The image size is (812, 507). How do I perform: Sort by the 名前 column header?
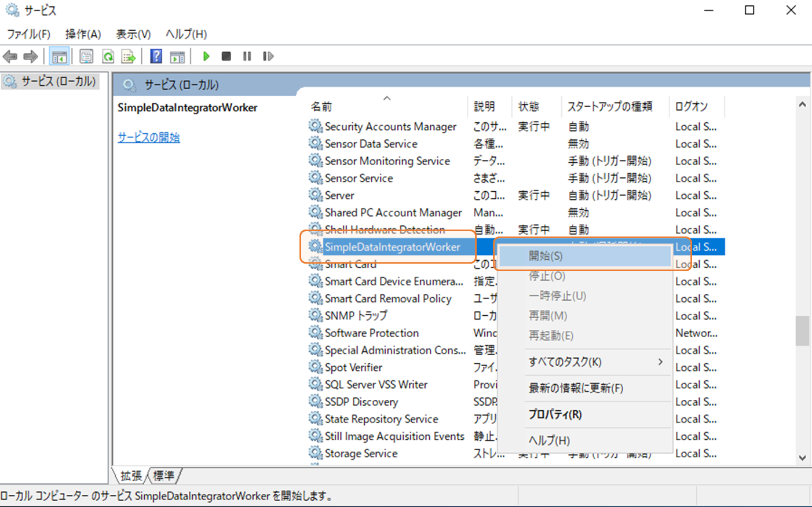[386, 106]
